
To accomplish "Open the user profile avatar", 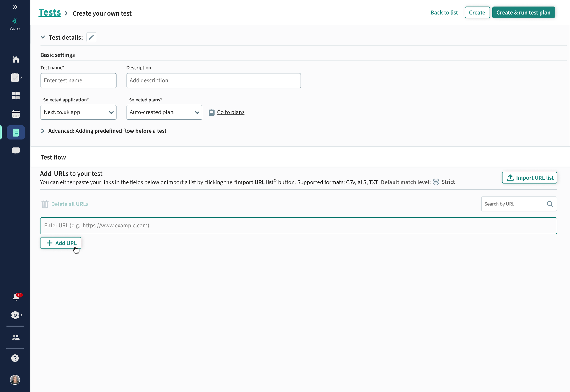I will pos(15,380).
